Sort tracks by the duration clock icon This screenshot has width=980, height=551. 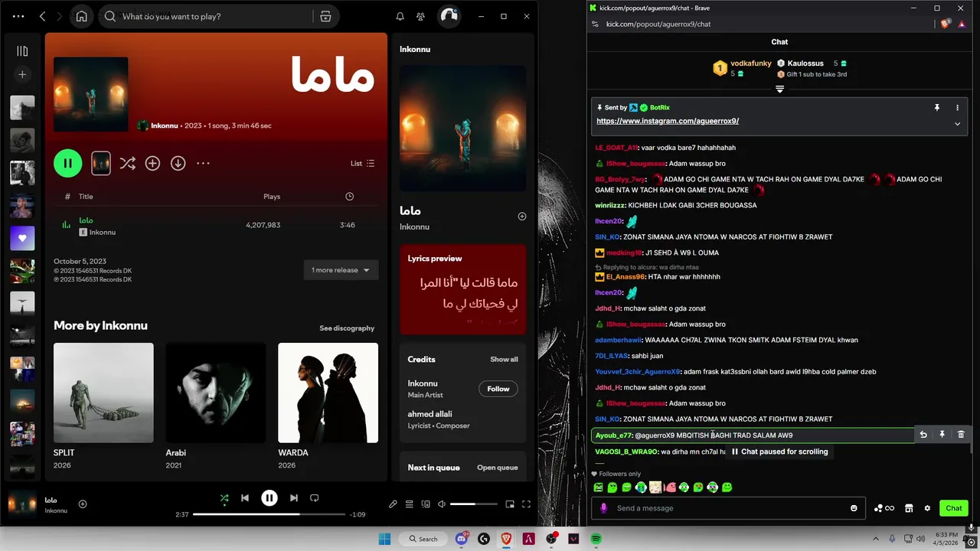point(349,197)
